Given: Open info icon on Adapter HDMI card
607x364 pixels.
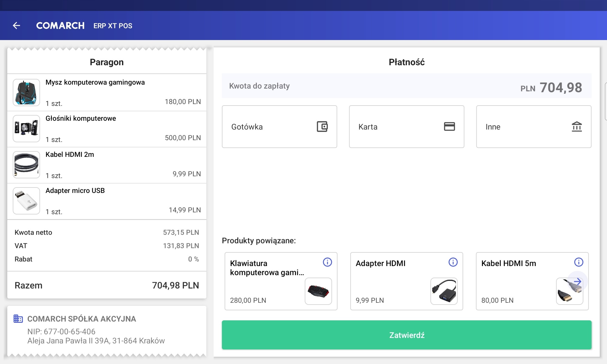Looking at the screenshot, I should click(x=453, y=262).
